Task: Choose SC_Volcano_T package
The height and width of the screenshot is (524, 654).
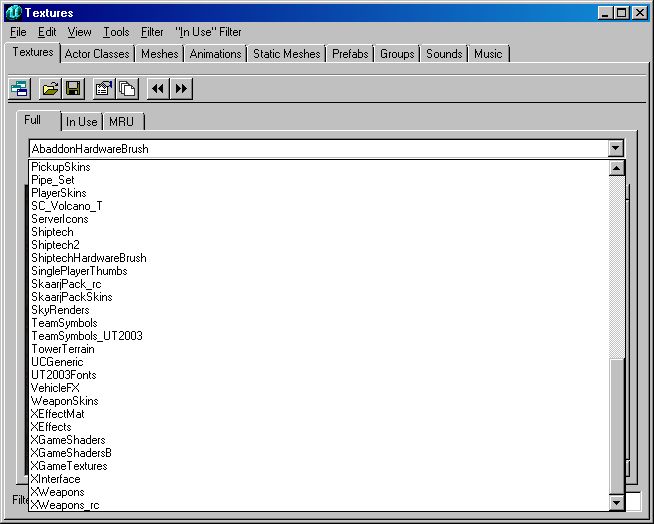Action: click(319, 206)
